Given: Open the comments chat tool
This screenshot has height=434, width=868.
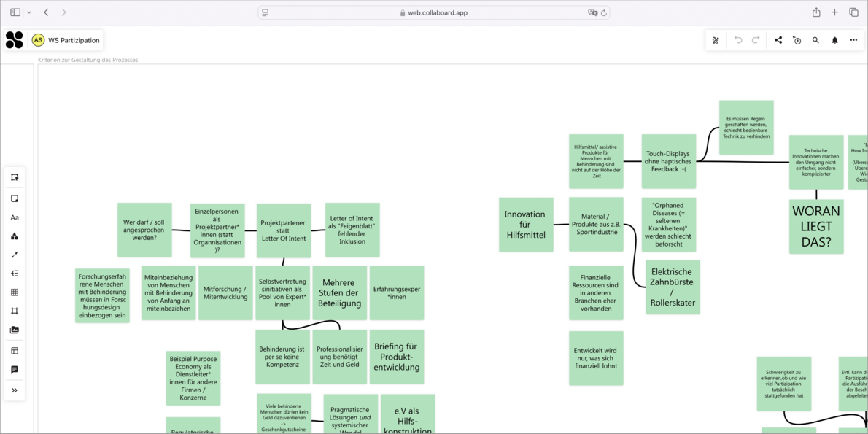Looking at the screenshot, I should 15,370.
